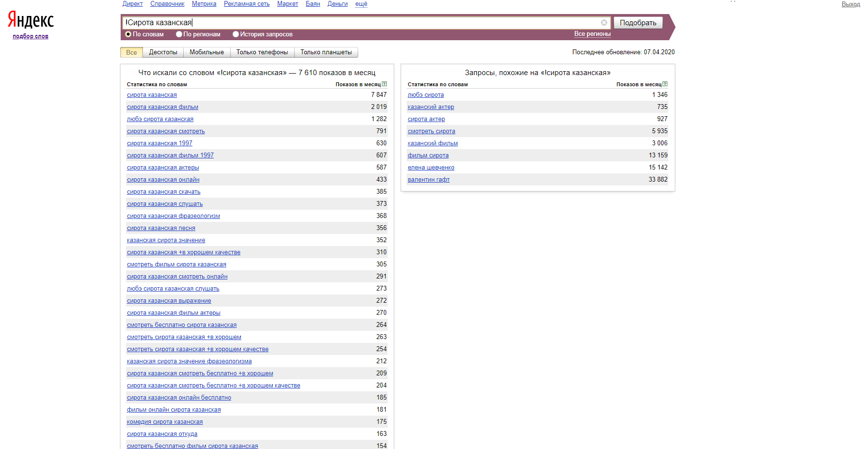Screen dimensions: 868x449
Task: Open query 'сирота казанская слушать'
Action: click(165, 204)
